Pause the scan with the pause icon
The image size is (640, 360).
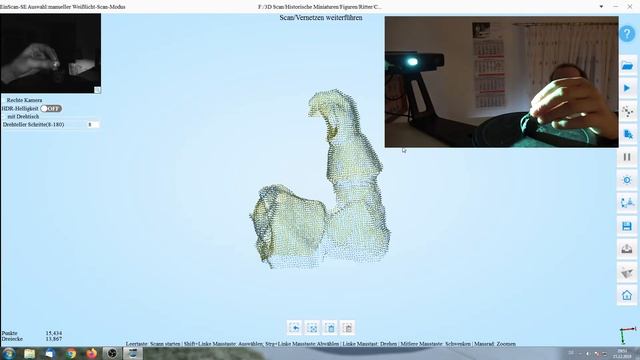coord(627,157)
